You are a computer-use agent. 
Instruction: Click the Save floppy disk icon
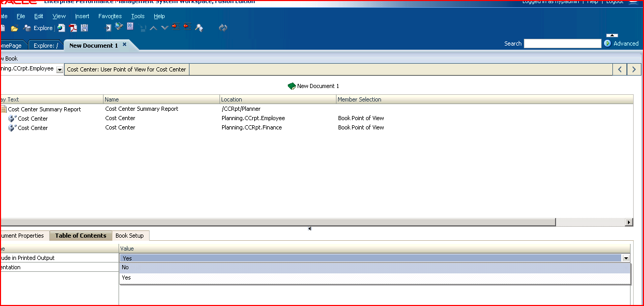(84, 28)
